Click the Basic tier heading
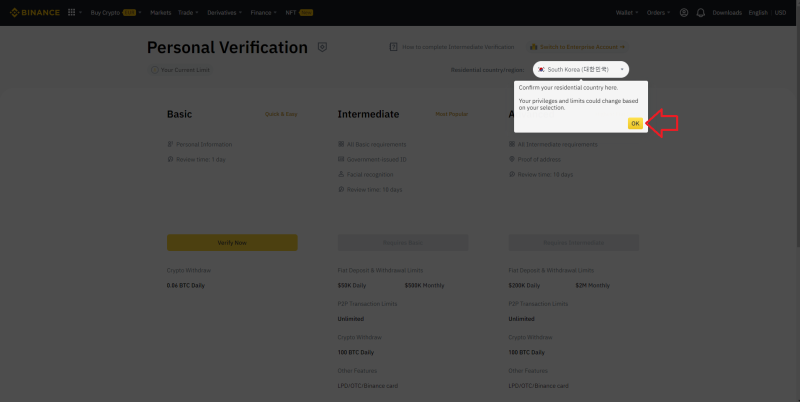The image size is (800, 402). click(180, 114)
